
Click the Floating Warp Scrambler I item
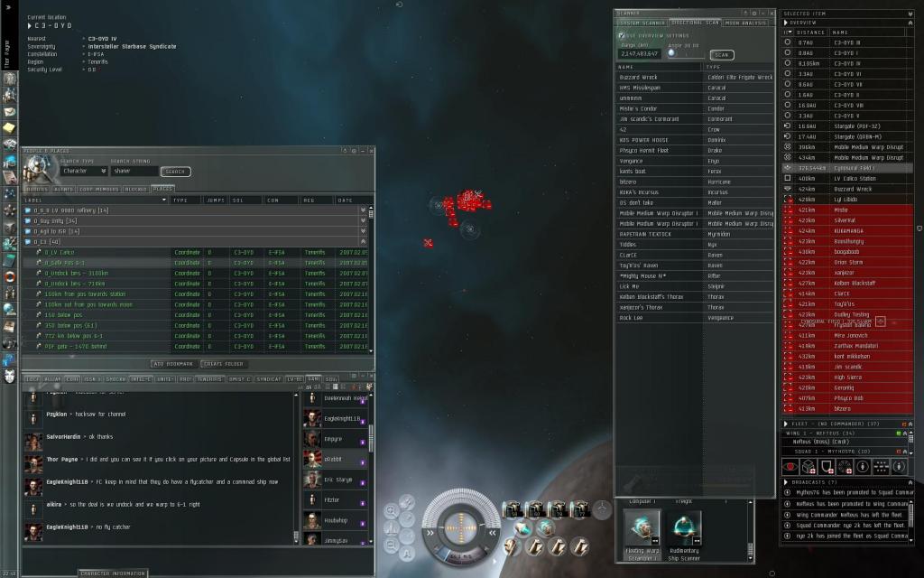click(x=642, y=528)
